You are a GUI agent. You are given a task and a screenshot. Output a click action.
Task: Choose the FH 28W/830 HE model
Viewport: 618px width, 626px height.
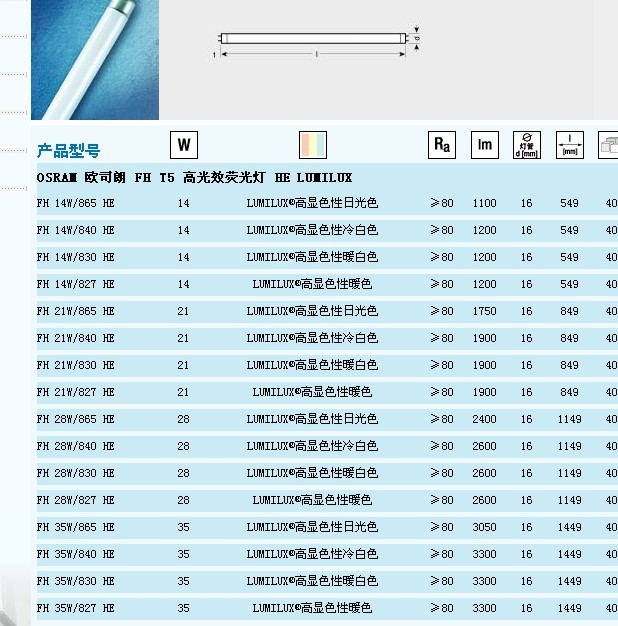(76, 473)
